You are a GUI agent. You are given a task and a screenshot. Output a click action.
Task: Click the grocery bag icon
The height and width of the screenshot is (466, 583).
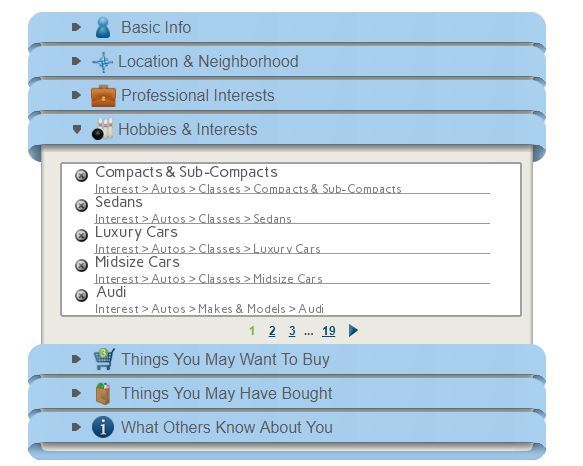click(x=103, y=393)
